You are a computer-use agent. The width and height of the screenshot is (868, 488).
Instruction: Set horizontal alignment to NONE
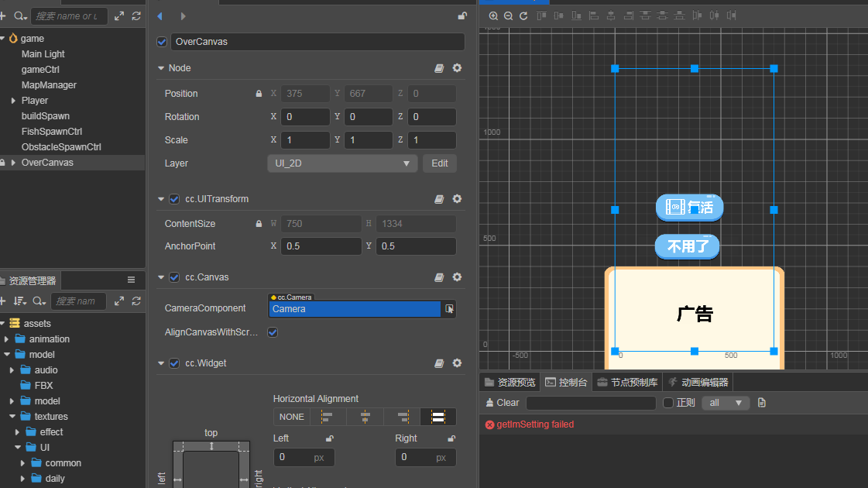click(292, 417)
